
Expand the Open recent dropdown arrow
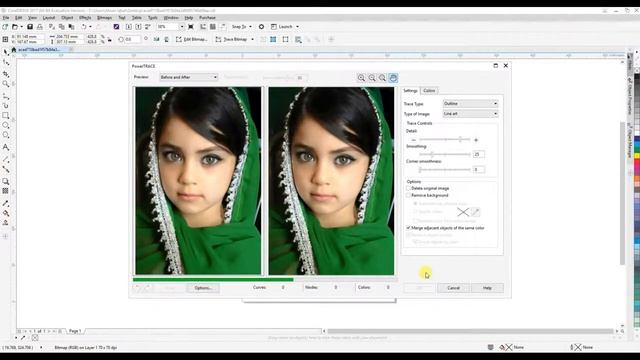[21, 27]
